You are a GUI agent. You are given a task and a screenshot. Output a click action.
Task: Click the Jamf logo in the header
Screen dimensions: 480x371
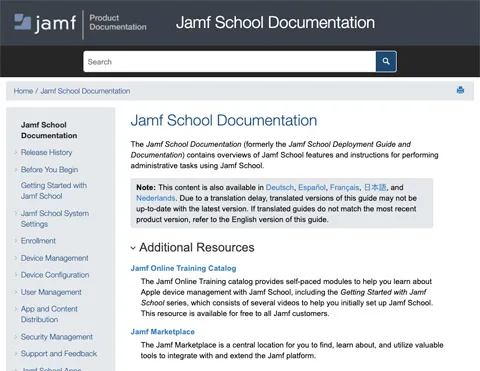(45, 23)
